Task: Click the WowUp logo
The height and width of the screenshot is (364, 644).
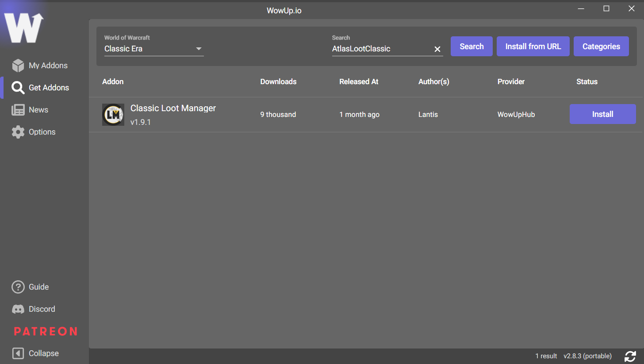Action: pos(24,27)
